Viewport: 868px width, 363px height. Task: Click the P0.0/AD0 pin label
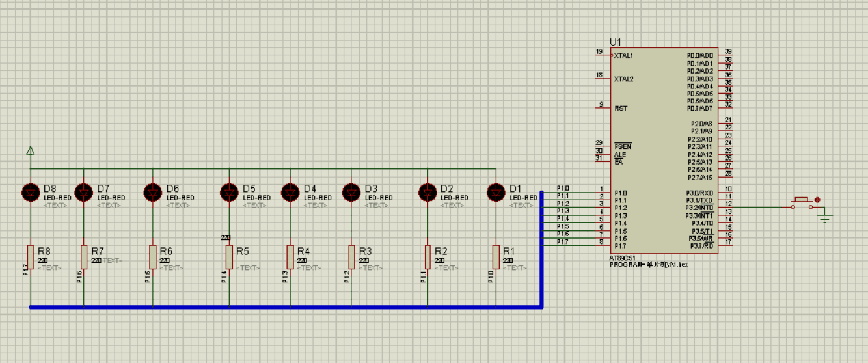tap(700, 56)
